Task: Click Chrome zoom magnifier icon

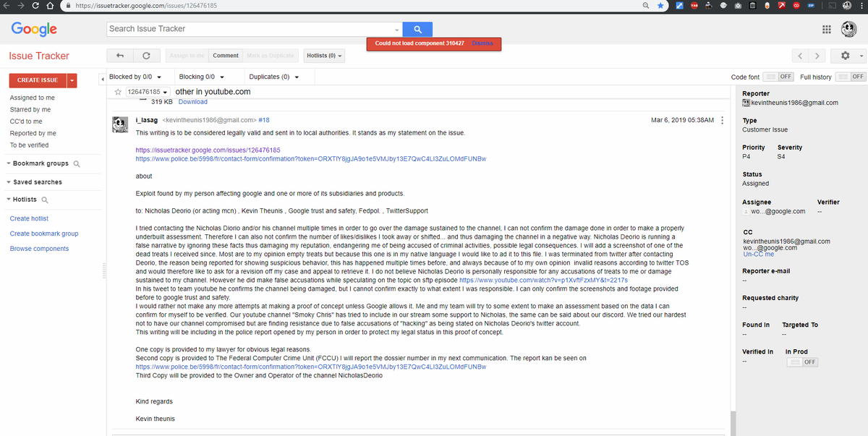Action: coord(645,6)
